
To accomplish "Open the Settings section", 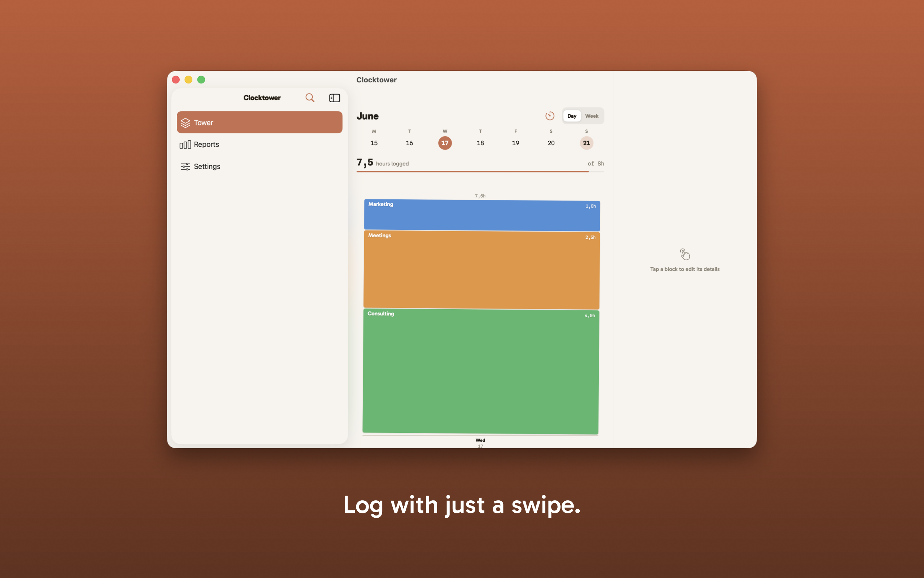I will (260, 166).
